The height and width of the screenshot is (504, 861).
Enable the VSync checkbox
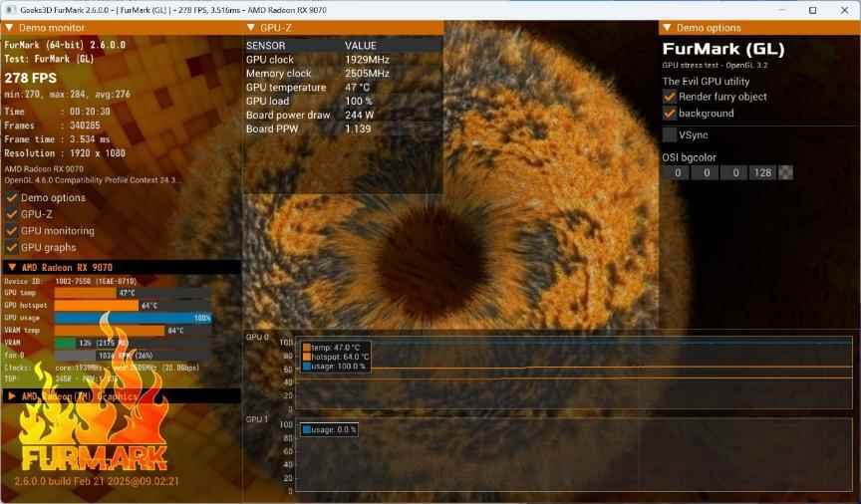pyautogui.click(x=670, y=134)
